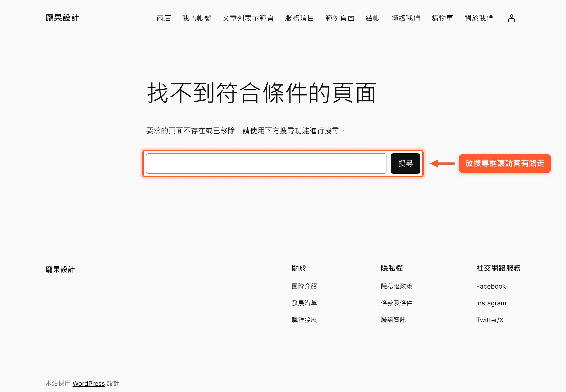Image resolution: width=566 pixels, height=392 pixels.
Task: Open the 商店 menu item
Action: pyautogui.click(x=164, y=18)
